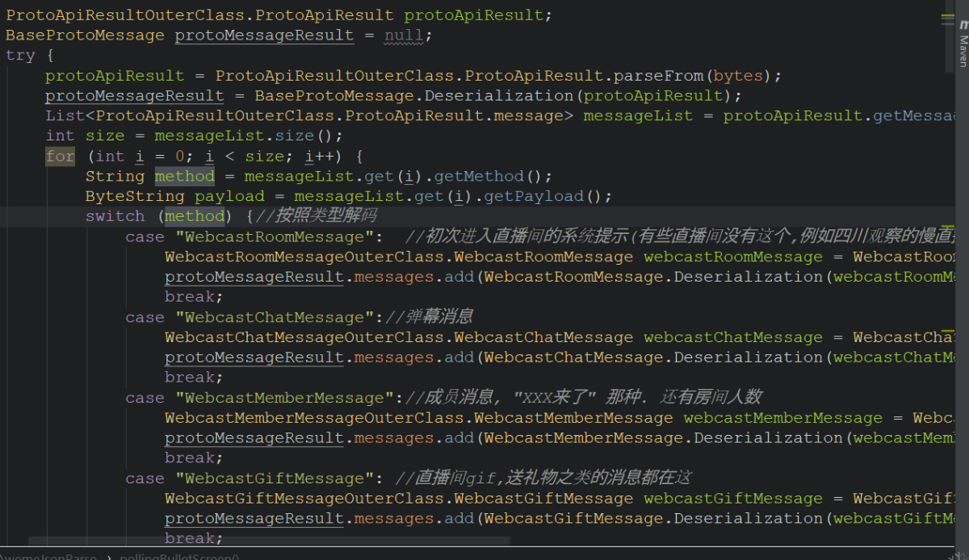
Task: Click 'Deserialization(protoApiResult)' call
Action: click(579, 96)
